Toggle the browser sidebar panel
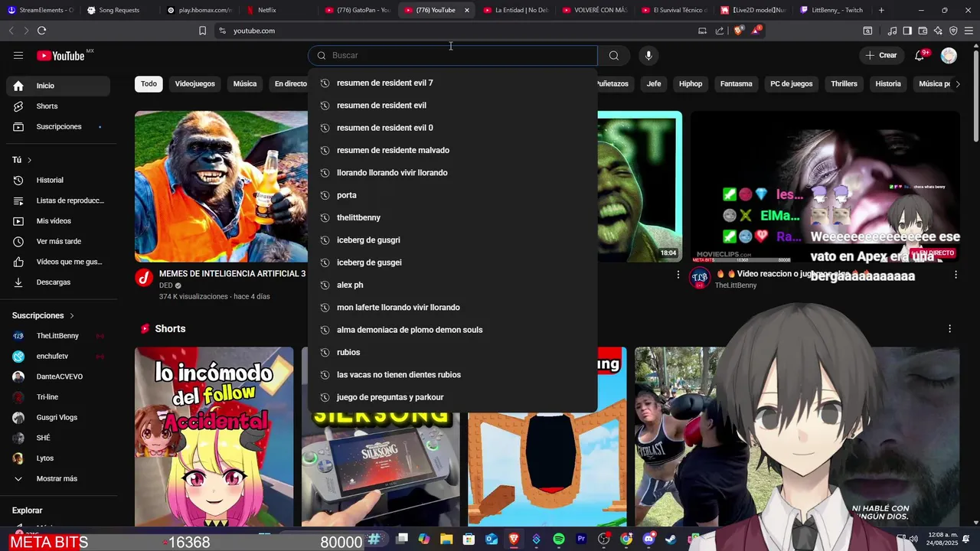This screenshot has width=980, height=551. coord(907,31)
